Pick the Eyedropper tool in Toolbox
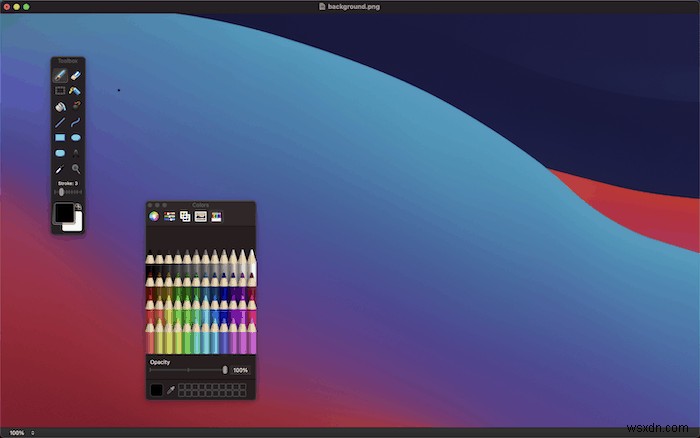Image resolution: width=700 pixels, height=438 pixels. click(x=60, y=169)
